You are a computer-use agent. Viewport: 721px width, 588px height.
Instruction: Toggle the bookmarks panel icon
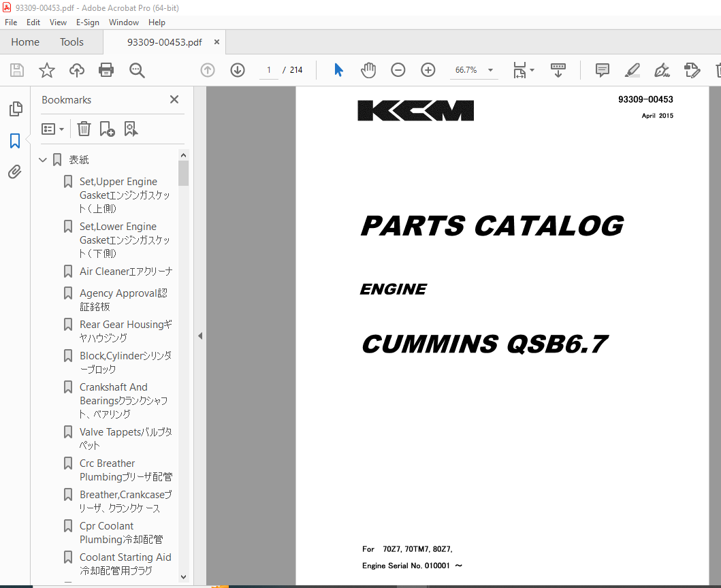pyautogui.click(x=15, y=141)
